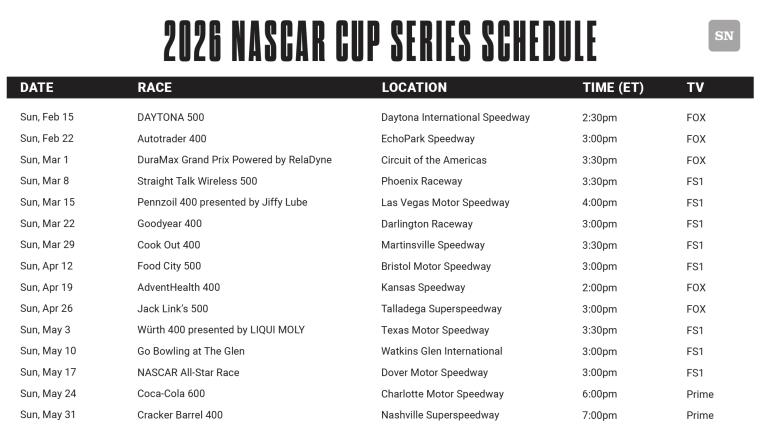Select Martinsville Speedway location text
The height and width of the screenshot is (428, 760).
click(x=432, y=245)
